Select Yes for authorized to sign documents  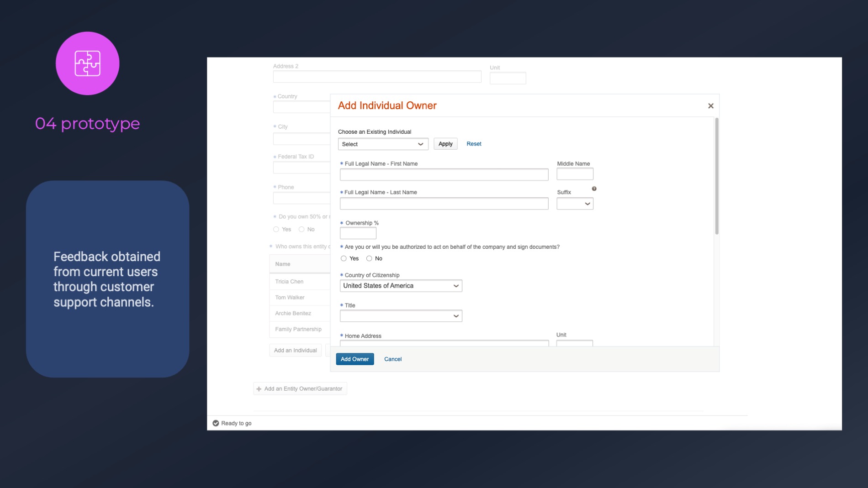pyautogui.click(x=344, y=258)
